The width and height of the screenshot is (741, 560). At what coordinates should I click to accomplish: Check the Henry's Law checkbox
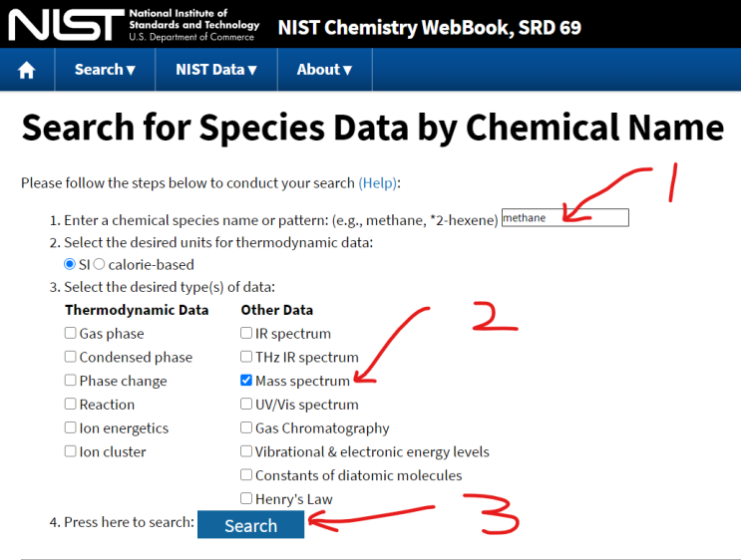[x=246, y=499]
